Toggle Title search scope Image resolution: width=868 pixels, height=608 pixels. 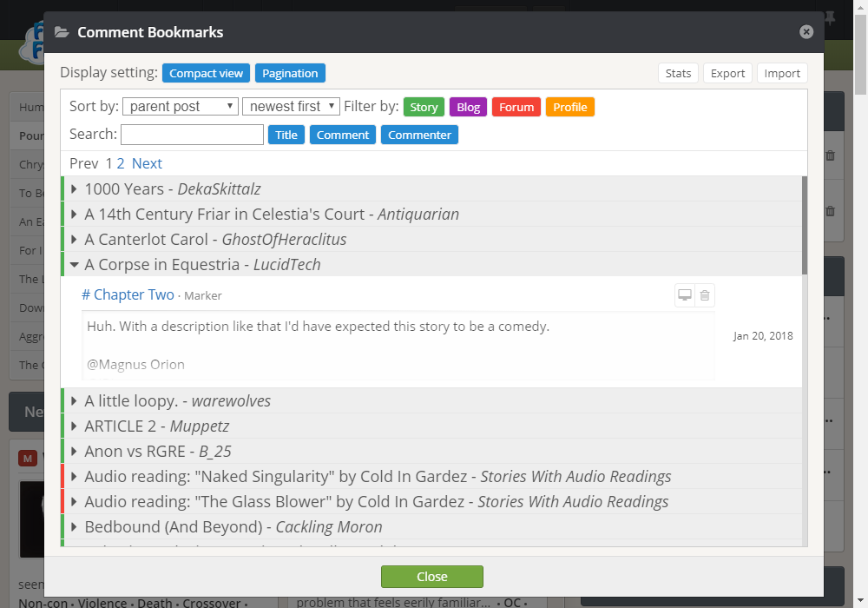286,135
